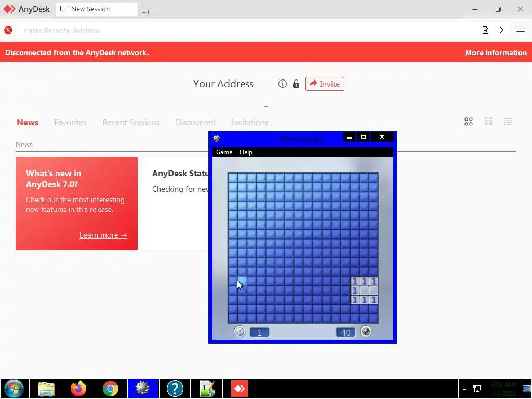
Task: Click the mine count 40 in Minesweeper
Action: coord(345,332)
